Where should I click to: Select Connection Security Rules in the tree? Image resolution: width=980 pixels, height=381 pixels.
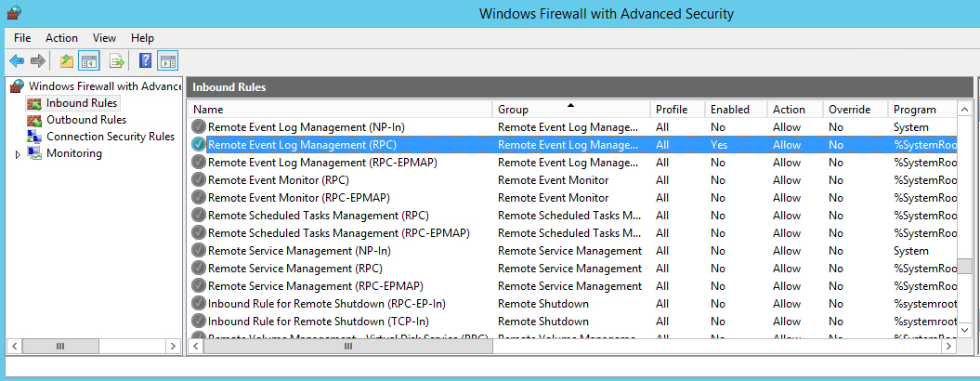[x=111, y=137]
